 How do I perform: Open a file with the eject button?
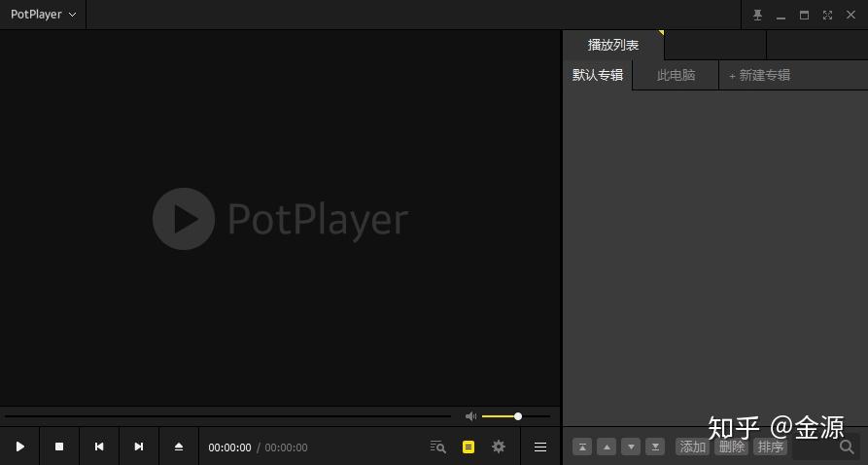179,447
